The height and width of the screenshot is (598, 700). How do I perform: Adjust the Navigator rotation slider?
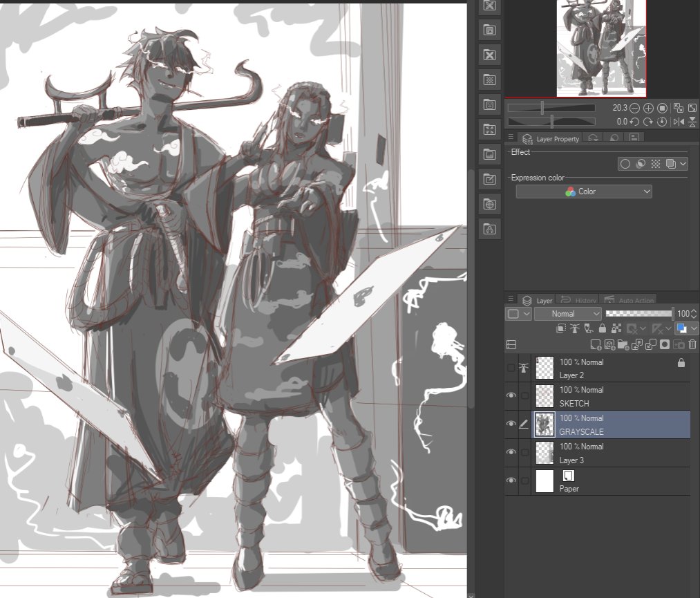click(x=551, y=122)
